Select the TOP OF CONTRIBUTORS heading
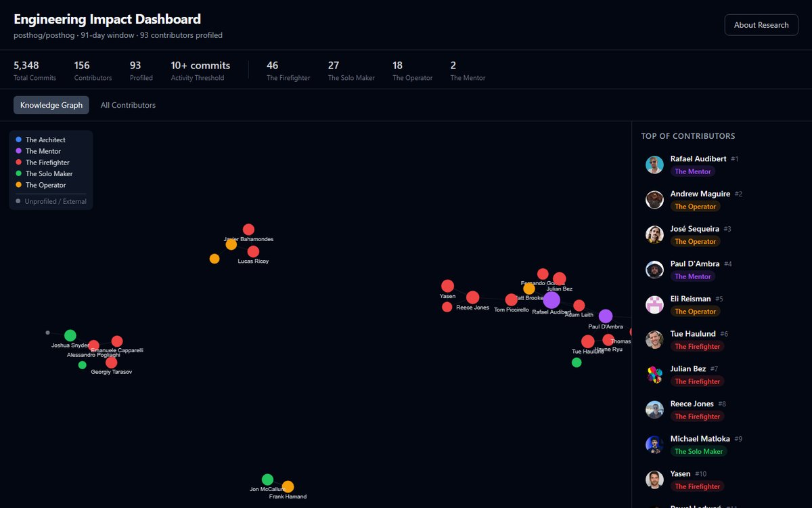The width and height of the screenshot is (812, 508). (688, 136)
